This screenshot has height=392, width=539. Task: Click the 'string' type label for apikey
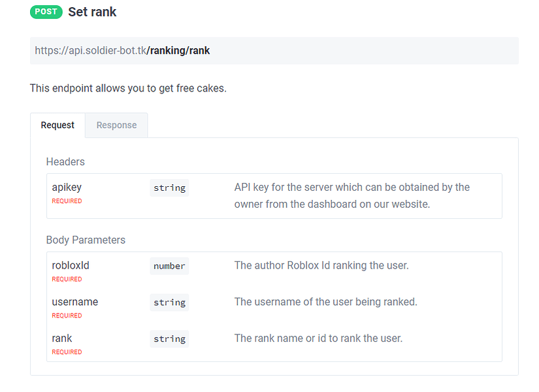[169, 188]
